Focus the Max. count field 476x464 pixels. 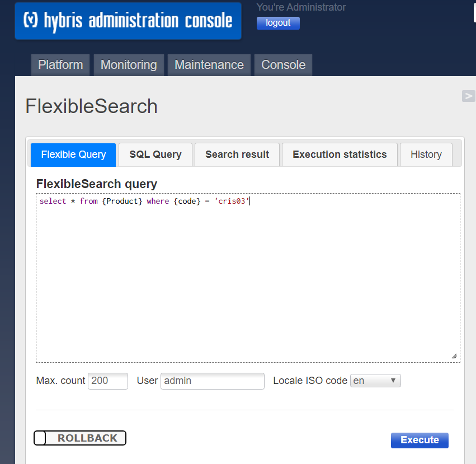coord(108,381)
